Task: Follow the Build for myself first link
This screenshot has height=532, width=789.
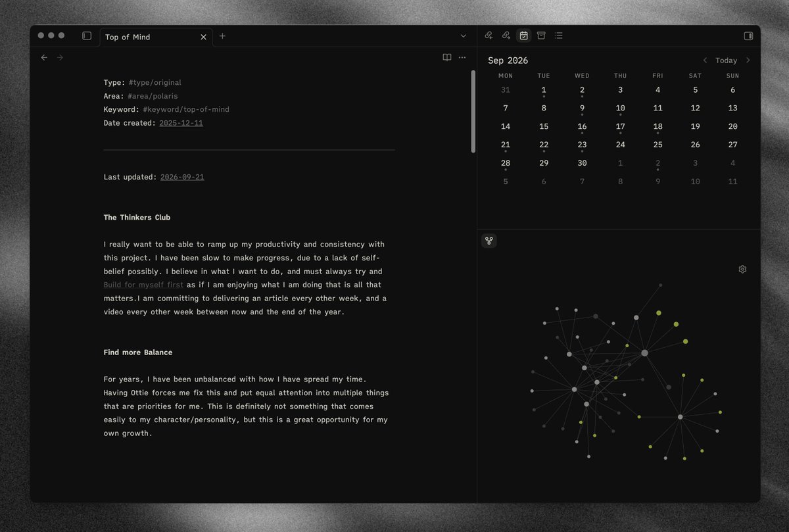Action: [143, 285]
